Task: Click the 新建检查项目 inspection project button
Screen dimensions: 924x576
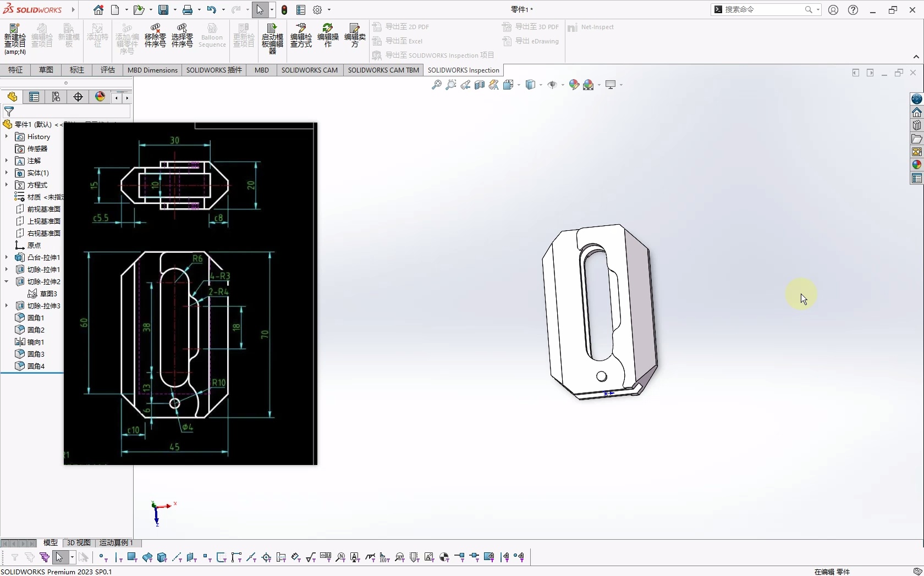Action: coord(15,38)
